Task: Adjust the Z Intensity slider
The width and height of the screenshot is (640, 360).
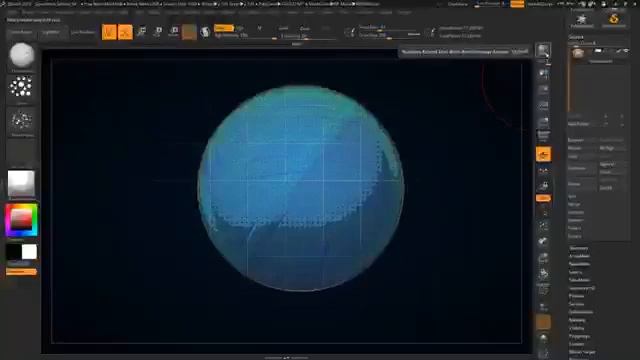Action: tap(308, 36)
